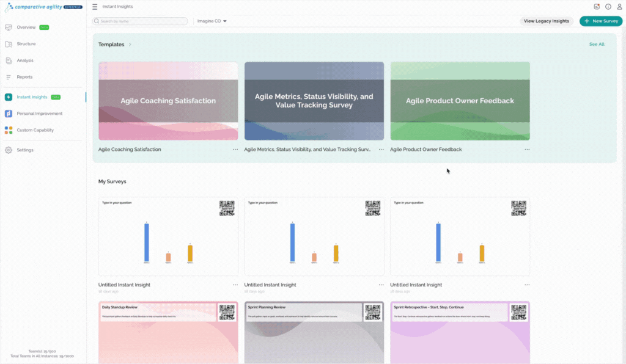Click See All templates link

pos(597,44)
